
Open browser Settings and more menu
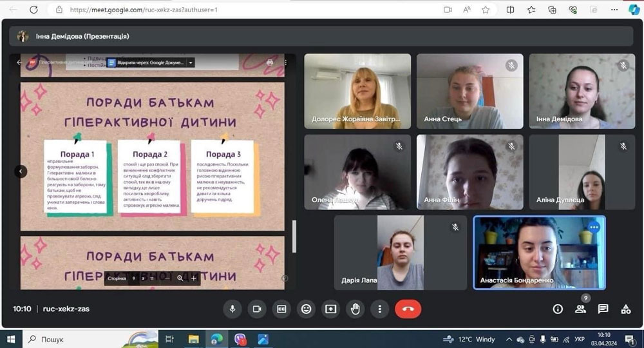point(614,10)
